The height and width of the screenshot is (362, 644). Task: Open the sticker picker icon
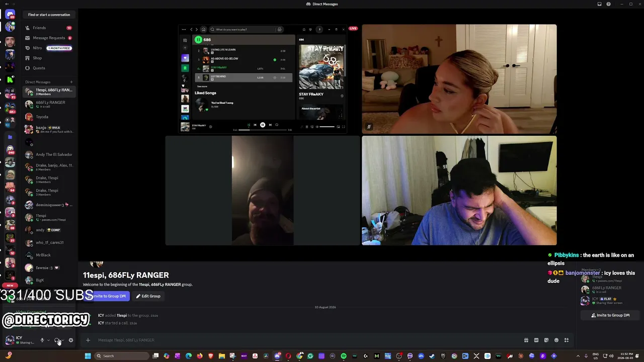(x=546, y=340)
